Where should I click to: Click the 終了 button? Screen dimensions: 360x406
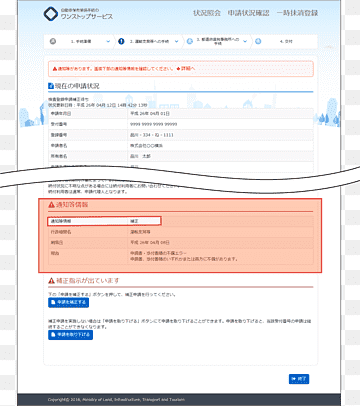click(299, 379)
